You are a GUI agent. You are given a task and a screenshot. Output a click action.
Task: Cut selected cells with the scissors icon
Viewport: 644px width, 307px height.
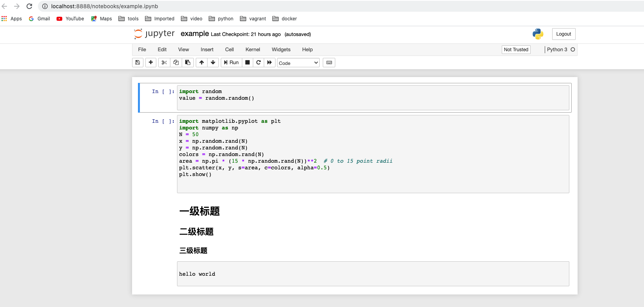click(164, 63)
